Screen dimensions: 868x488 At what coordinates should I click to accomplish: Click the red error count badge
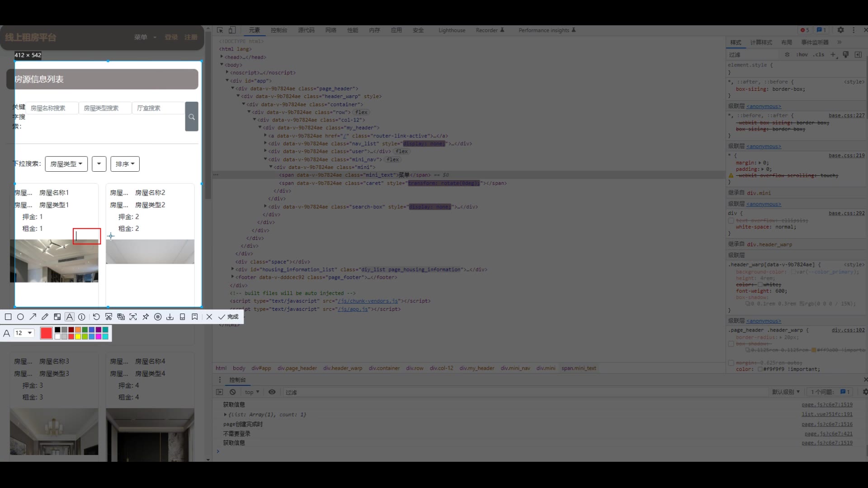805,30
